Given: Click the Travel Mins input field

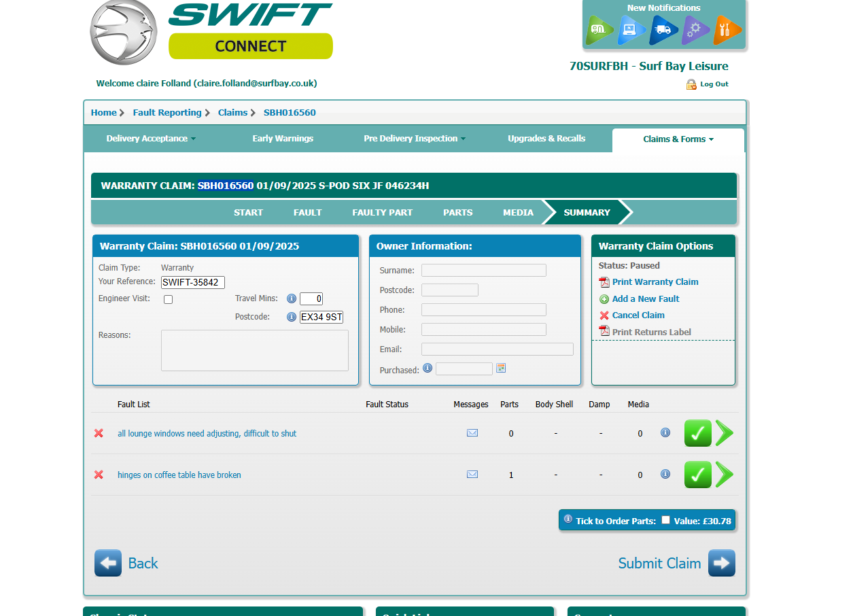Looking at the screenshot, I should tap(311, 299).
